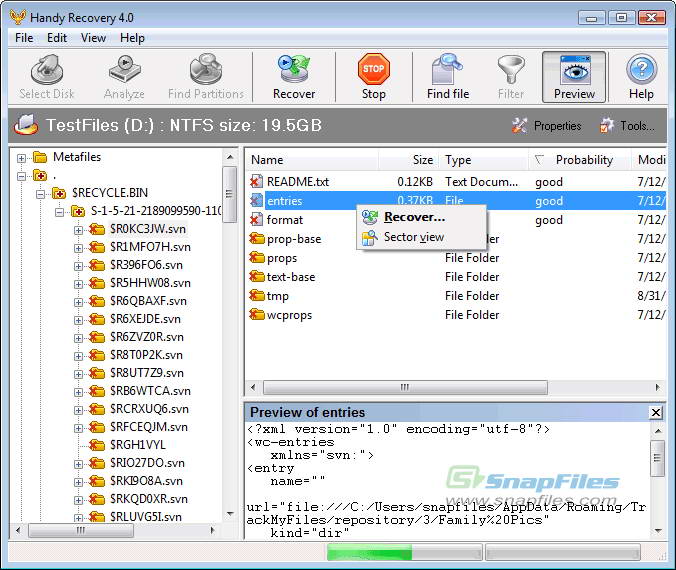Screen dimensions: 676x570
Task: Expand the Metafiles tree node
Action: click(21, 158)
